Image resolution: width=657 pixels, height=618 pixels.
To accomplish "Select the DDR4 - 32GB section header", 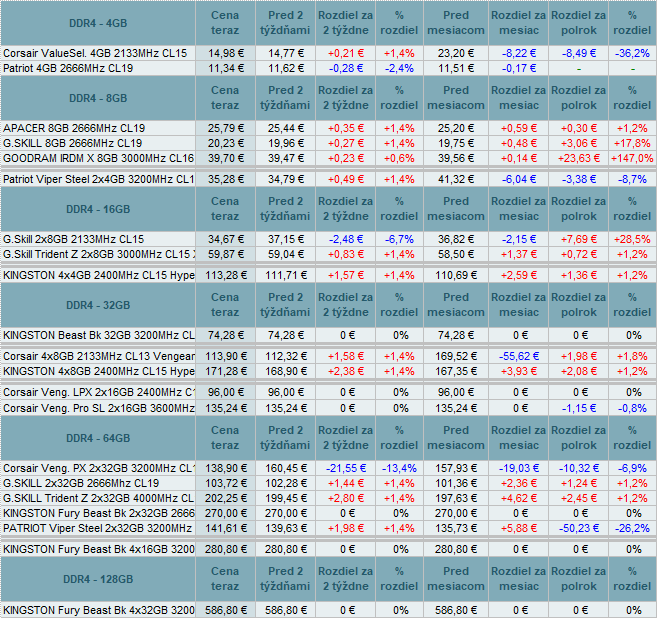I will click(x=98, y=305).
